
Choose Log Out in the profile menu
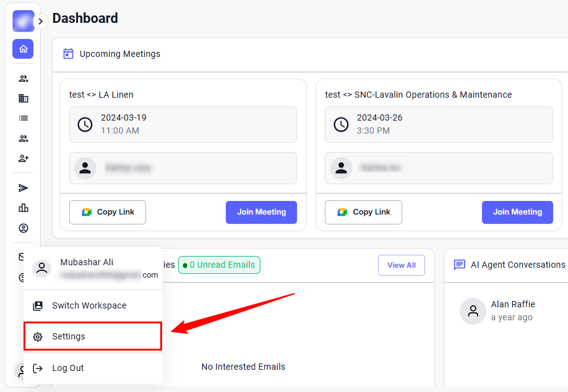67,368
